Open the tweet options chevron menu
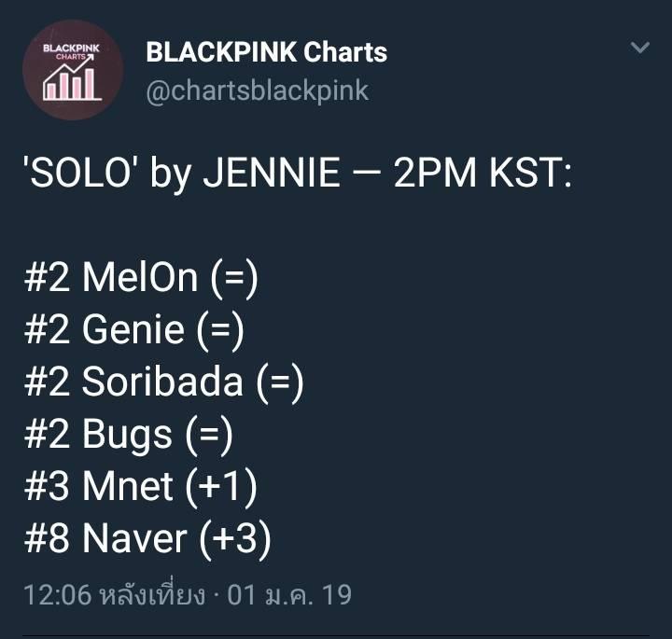 640,47
